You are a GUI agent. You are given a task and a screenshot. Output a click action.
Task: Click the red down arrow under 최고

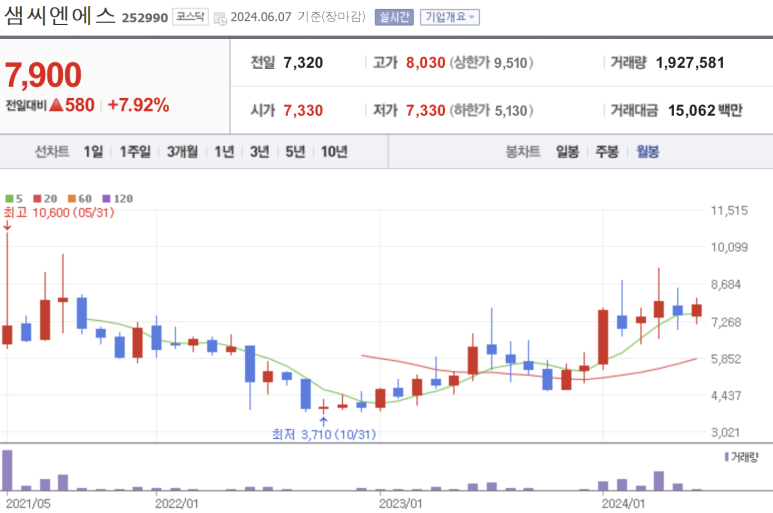point(7,225)
